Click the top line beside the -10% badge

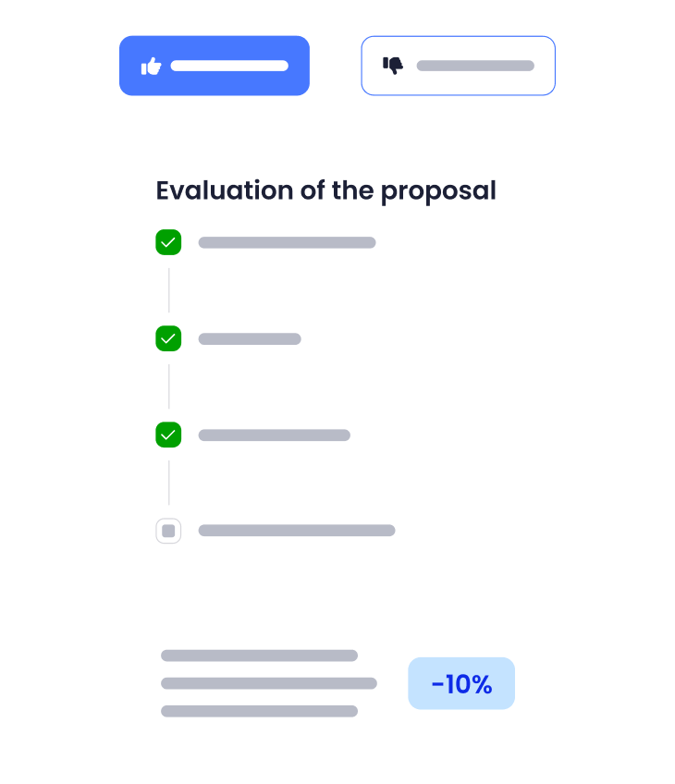(259, 655)
